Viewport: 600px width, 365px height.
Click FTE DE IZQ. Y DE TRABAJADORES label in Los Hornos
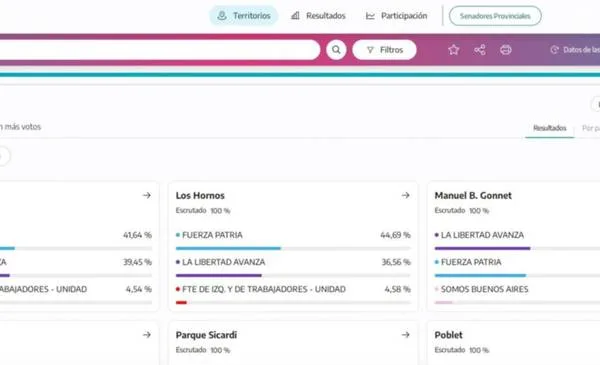tap(264, 289)
